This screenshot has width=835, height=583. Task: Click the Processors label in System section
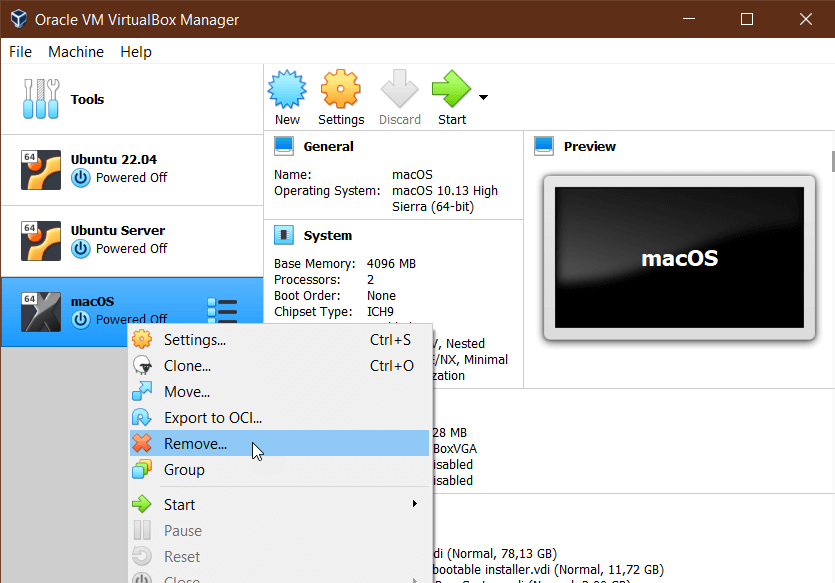coord(307,280)
